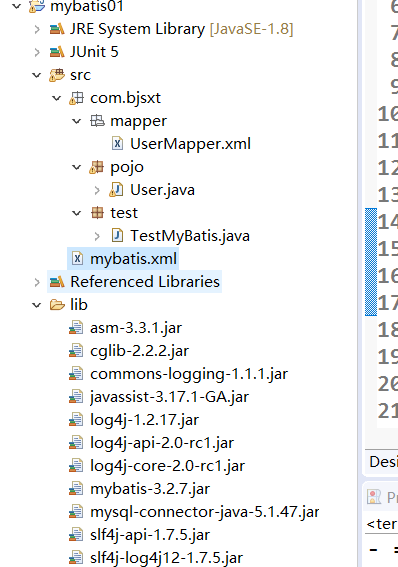The width and height of the screenshot is (398, 567).
Task: Expand Referenced Libraries node
Action: [37, 282]
